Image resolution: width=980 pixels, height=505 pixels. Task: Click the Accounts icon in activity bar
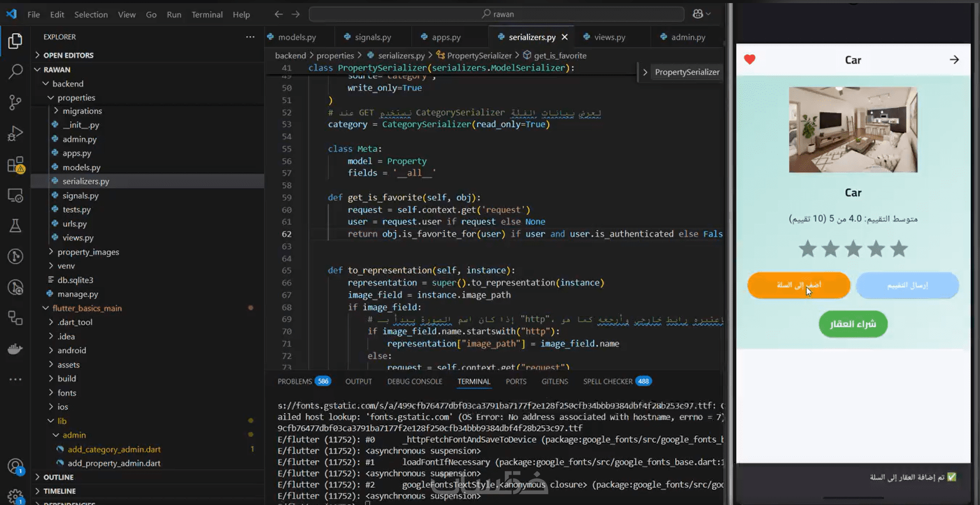coord(15,466)
